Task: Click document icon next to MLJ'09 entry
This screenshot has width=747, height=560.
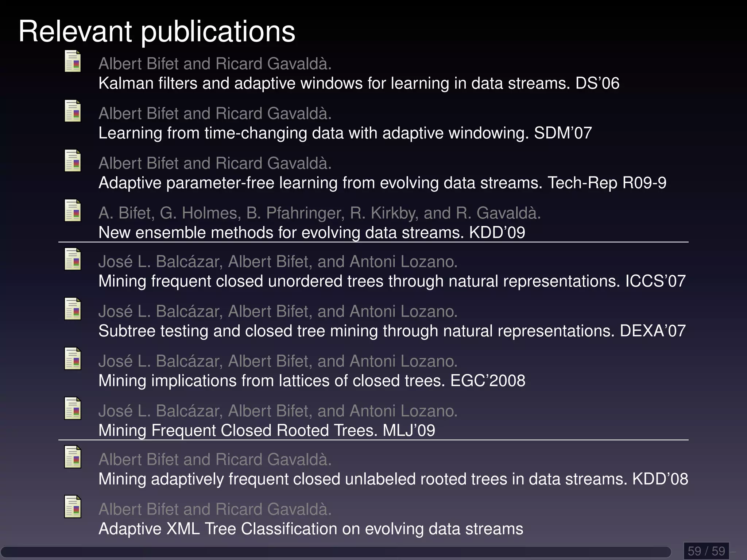Action: tap(73, 408)
